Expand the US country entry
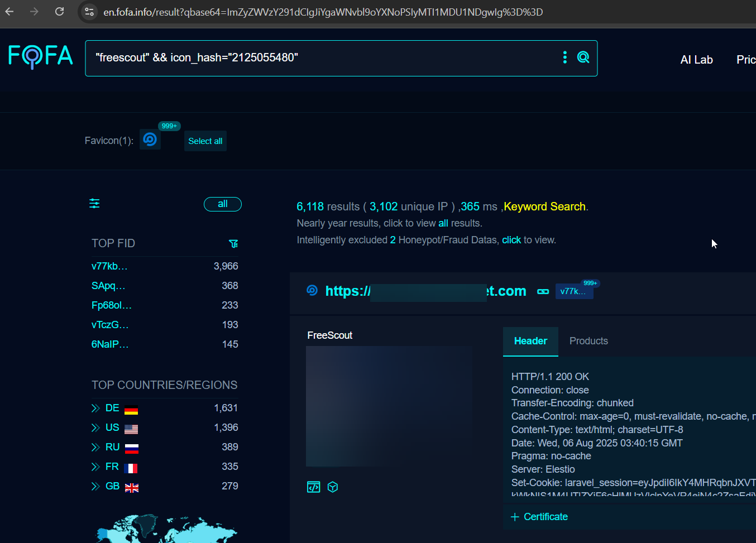756x543 pixels. (x=95, y=428)
